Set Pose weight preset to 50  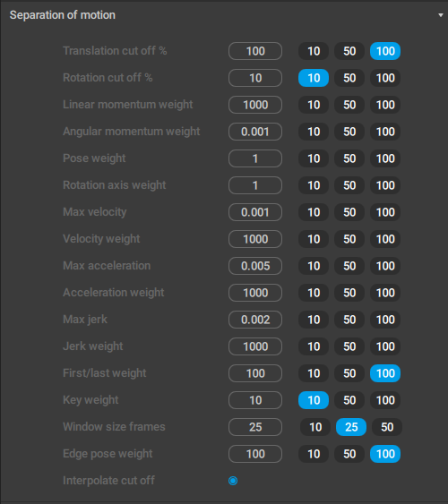tap(349, 158)
